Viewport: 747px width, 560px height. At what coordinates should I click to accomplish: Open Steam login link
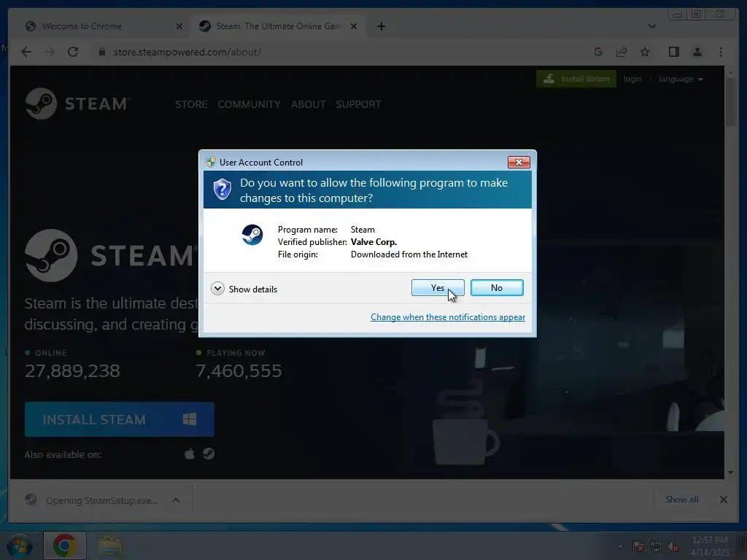pyautogui.click(x=632, y=79)
